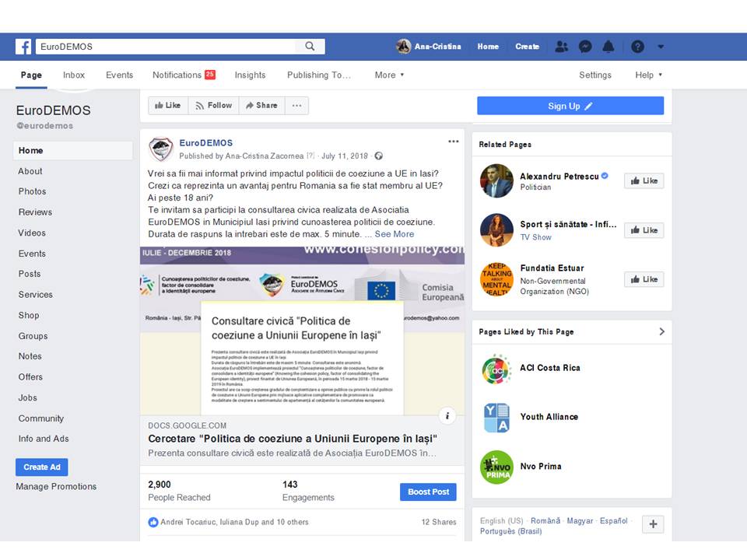Click the Share page button
This screenshot has height=560, width=747.
point(262,106)
